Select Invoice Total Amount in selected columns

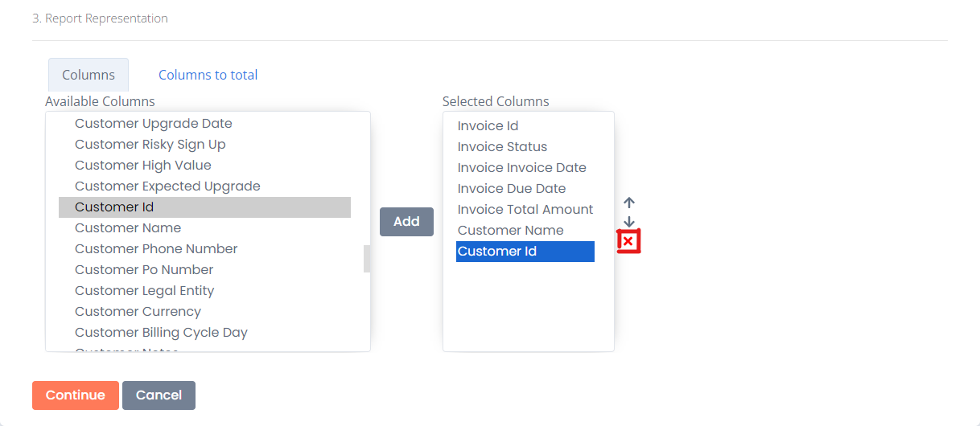point(525,210)
